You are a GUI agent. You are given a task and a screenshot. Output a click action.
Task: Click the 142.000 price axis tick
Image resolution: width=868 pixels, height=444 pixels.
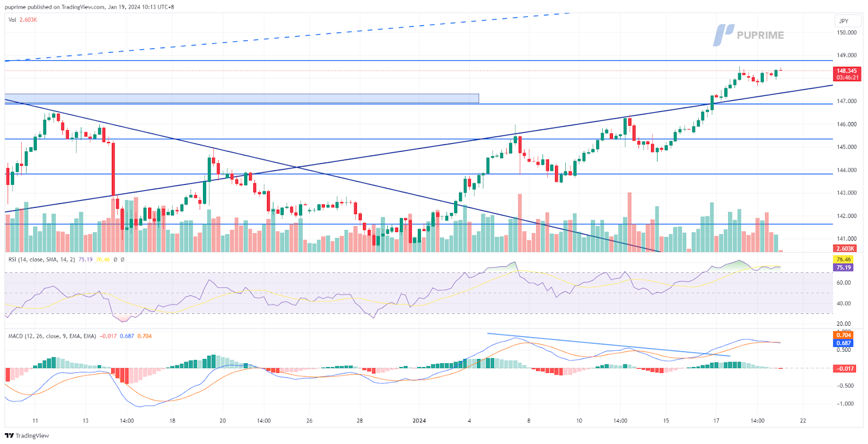point(847,216)
